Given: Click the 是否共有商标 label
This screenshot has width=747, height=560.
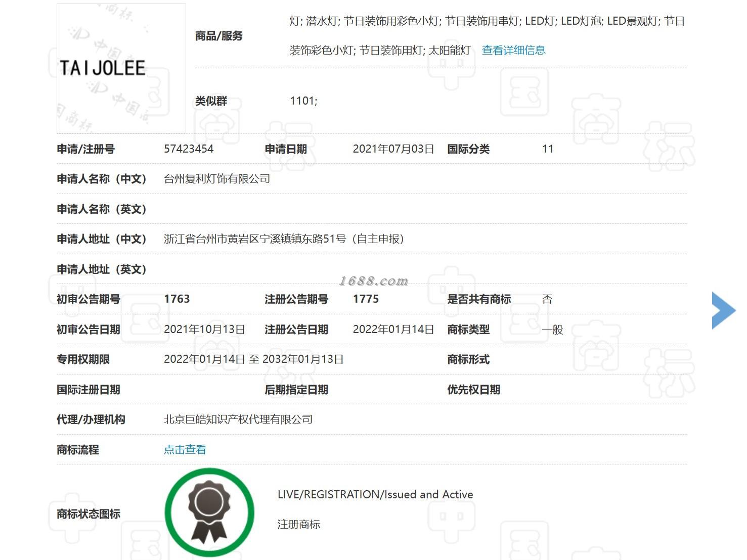Looking at the screenshot, I should pyautogui.click(x=479, y=299).
